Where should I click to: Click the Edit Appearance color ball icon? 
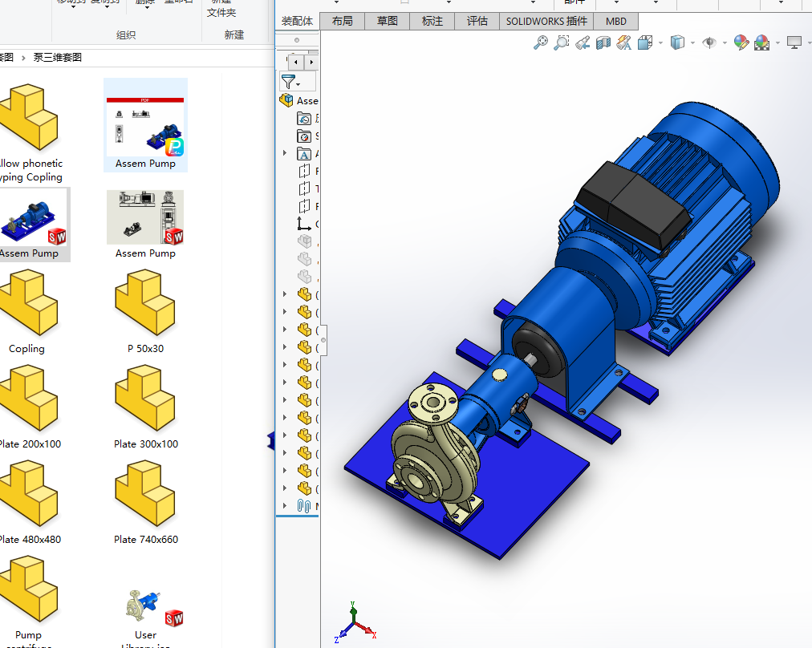coord(741,43)
